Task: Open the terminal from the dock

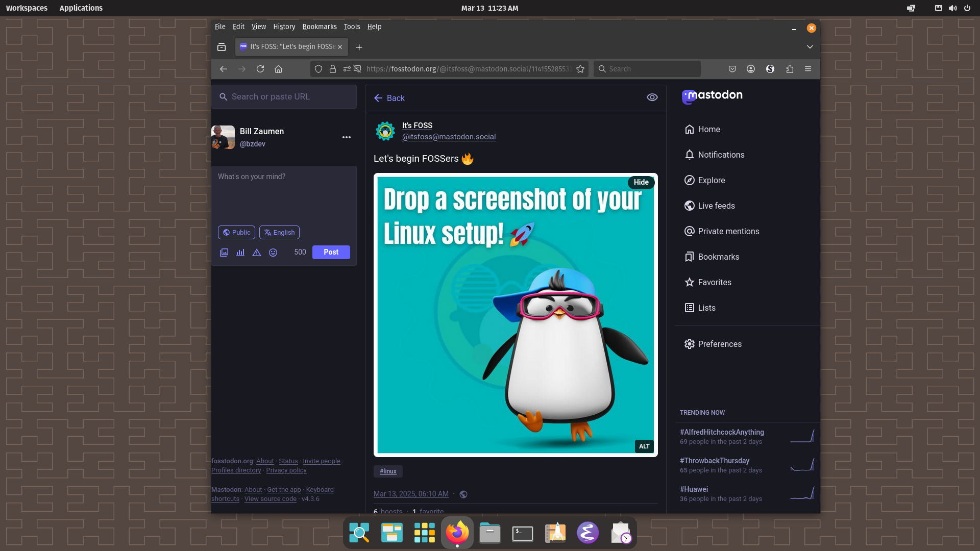Action: (x=522, y=533)
